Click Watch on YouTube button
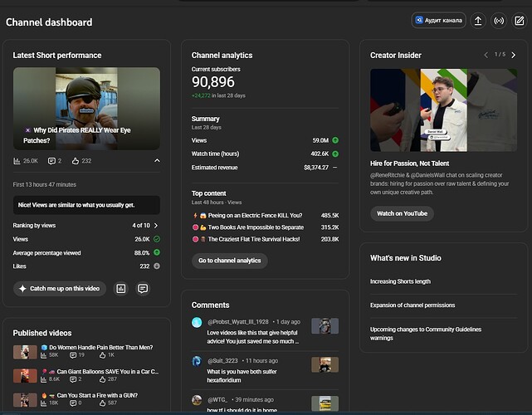The width and height of the screenshot is (532, 415). pos(402,214)
